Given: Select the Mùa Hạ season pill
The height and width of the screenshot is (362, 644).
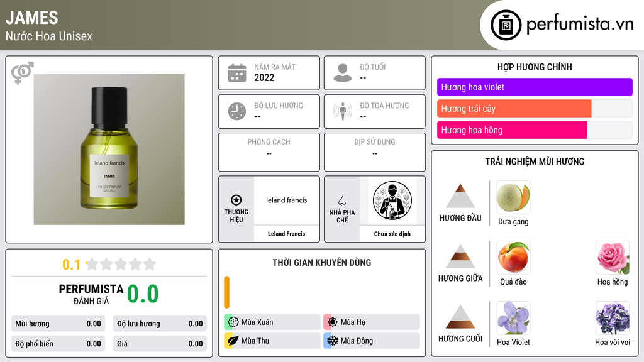Looking at the screenshot, I should 372,322.
